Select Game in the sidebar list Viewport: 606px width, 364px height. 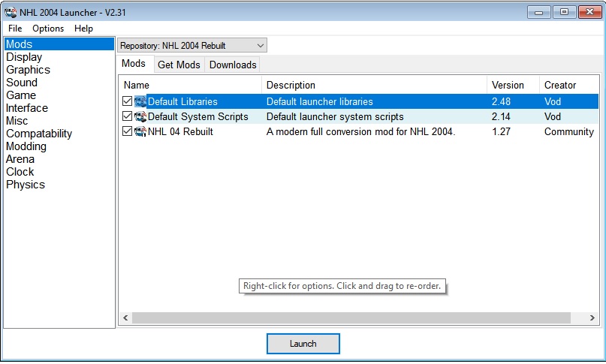coord(59,95)
